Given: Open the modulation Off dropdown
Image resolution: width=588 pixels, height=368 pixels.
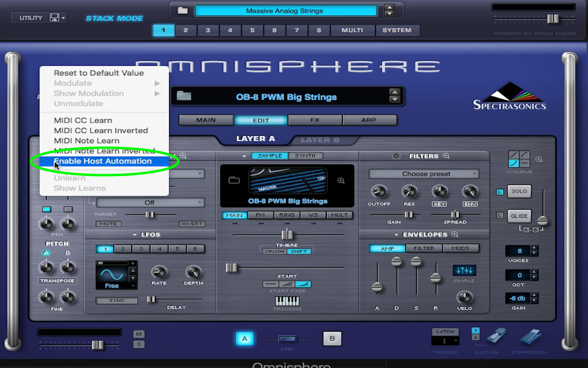Looking at the screenshot, I should (x=150, y=203).
